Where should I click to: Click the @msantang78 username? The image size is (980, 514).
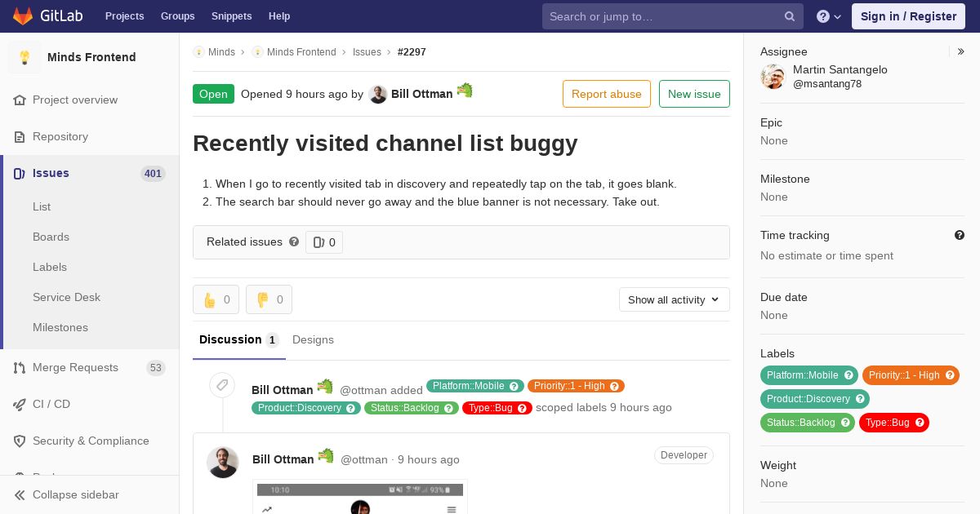click(x=827, y=84)
